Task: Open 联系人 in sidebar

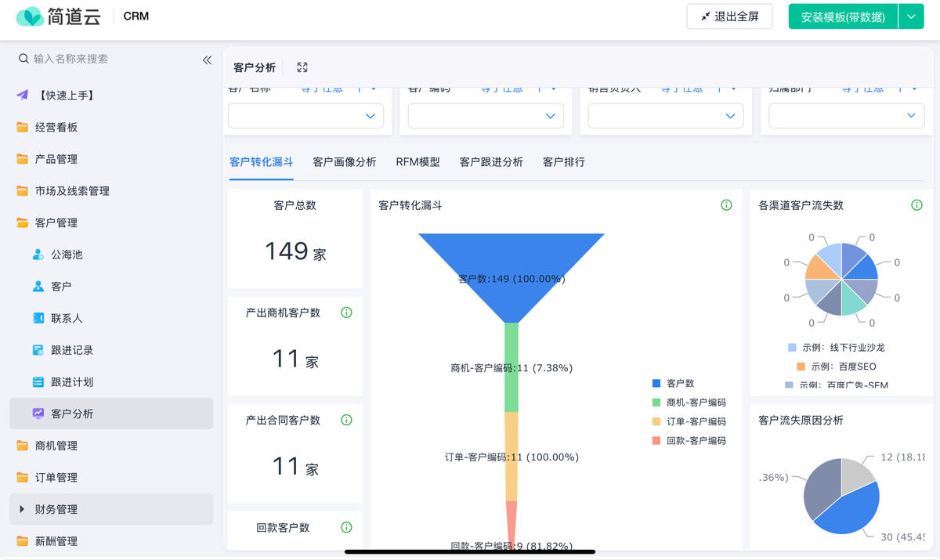Action: pyautogui.click(x=111, y=318)
